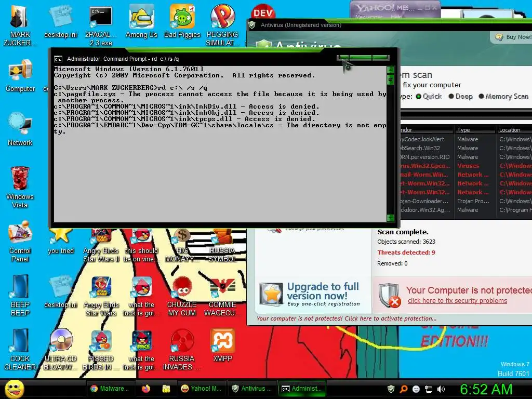Select the 'PORN.perversion.RIO' malware row
This screenshot has height=399, width=532.
coord(466,157)
